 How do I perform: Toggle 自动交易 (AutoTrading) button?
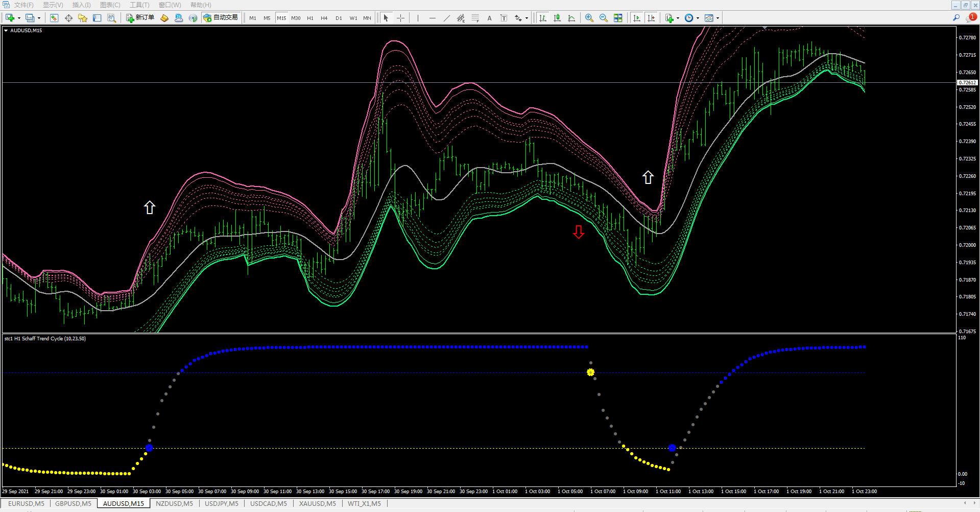pyautogui.click(x=221, y=18)
